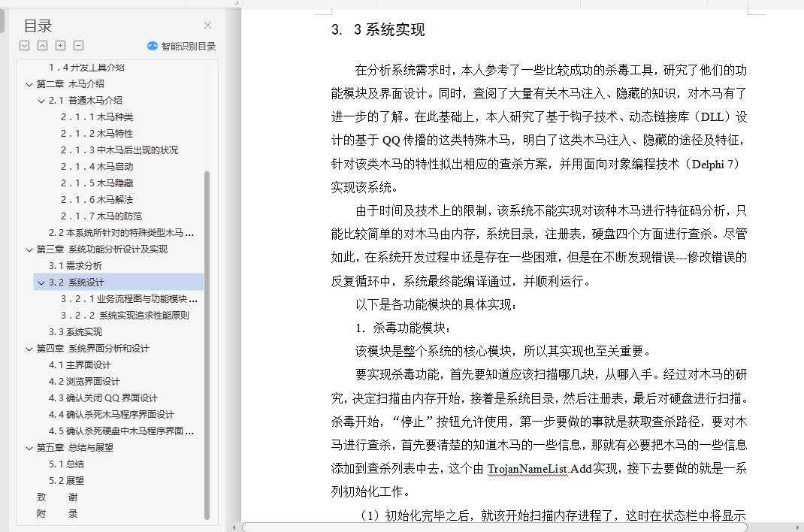
Task: Collapse the 第二章 木马介绍 chapter
Action: pyautogui.click(x=29, y=84)
